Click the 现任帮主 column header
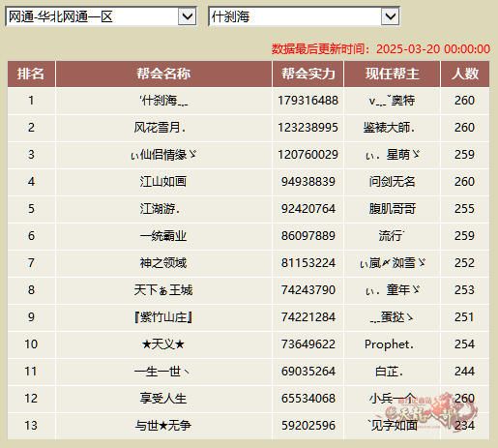The image size is (498, 448). [x=392, y=74]
